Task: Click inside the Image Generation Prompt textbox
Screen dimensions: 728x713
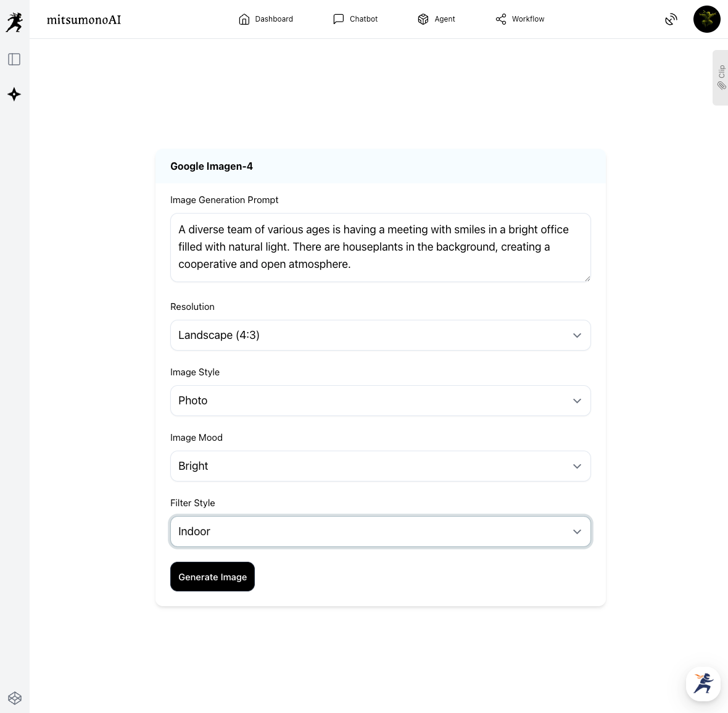Action: pyautogui.click(x=380, y=247)
